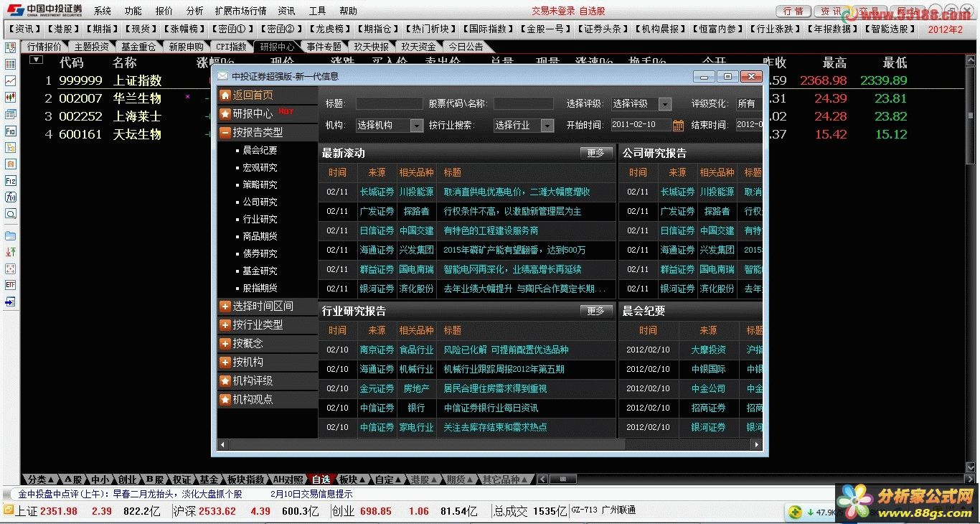Image resolution: width=980 pixels, height=524 pixels.
Task: Open the 机构评级 star item
Action: [267, 380]
